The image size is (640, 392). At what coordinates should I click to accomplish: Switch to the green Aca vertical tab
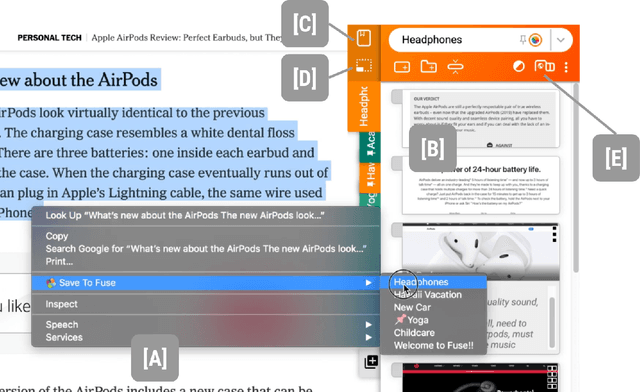(371, 147)
